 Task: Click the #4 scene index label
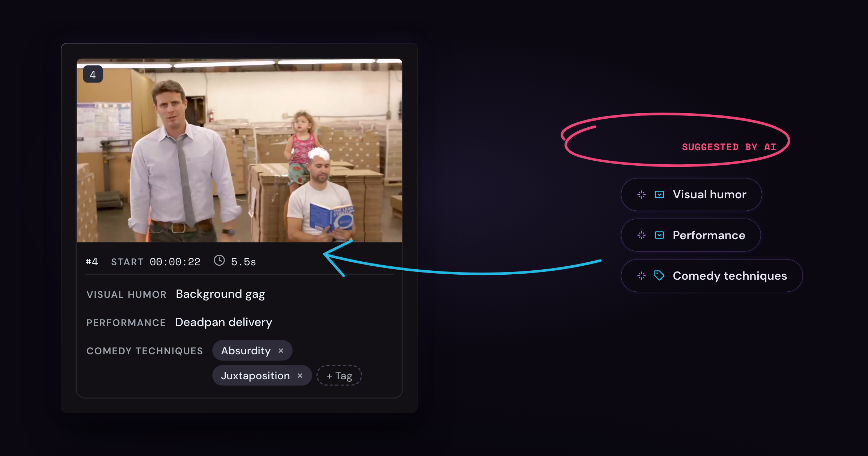[92, 262]
